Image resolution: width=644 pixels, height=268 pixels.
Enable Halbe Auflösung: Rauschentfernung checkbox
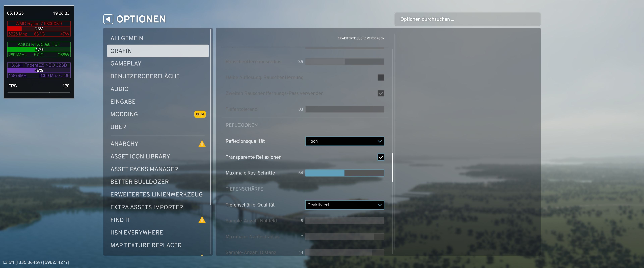coord(381,77)
